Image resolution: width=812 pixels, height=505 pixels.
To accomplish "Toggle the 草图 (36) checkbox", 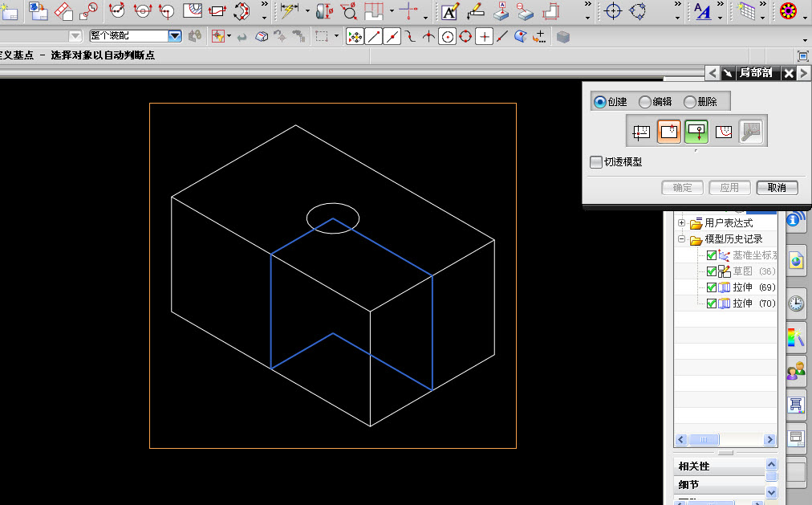I will point(712,271).
